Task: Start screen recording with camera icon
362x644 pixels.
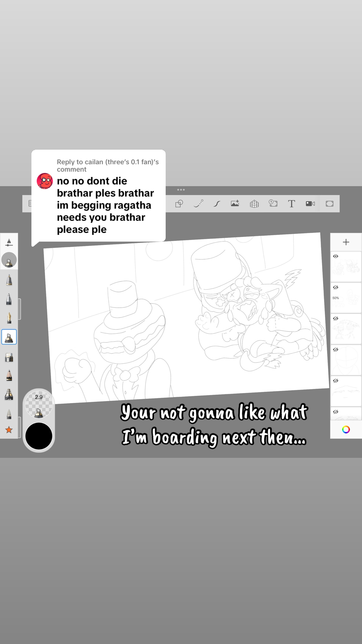Action: click(x=310, y=204)
